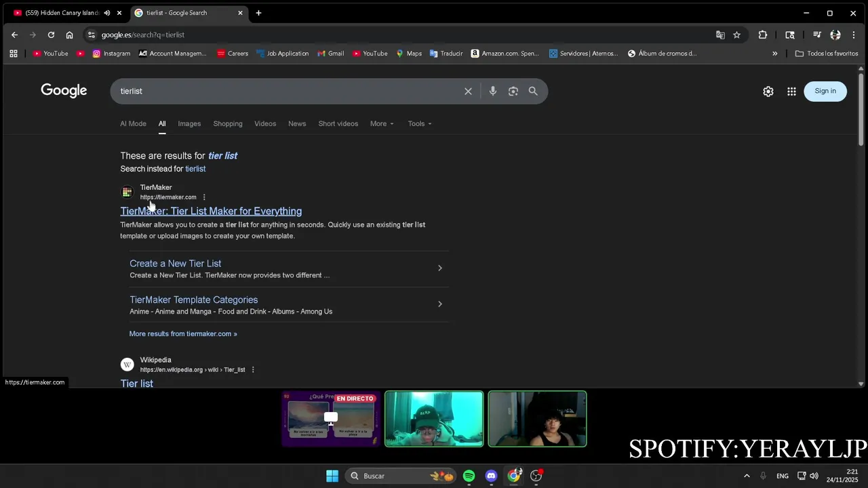Switch to the Short videos tab
The image size is (868, 488).
tap(338, 123)
